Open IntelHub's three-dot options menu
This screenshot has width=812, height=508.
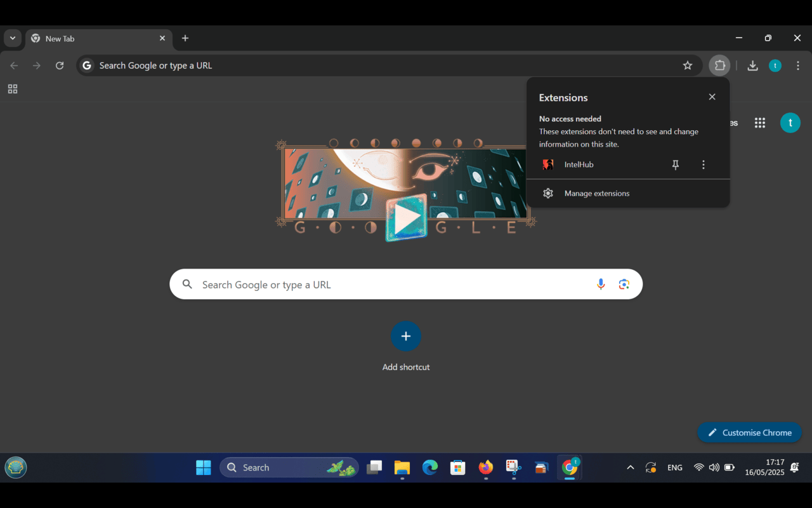coord(704,164)
